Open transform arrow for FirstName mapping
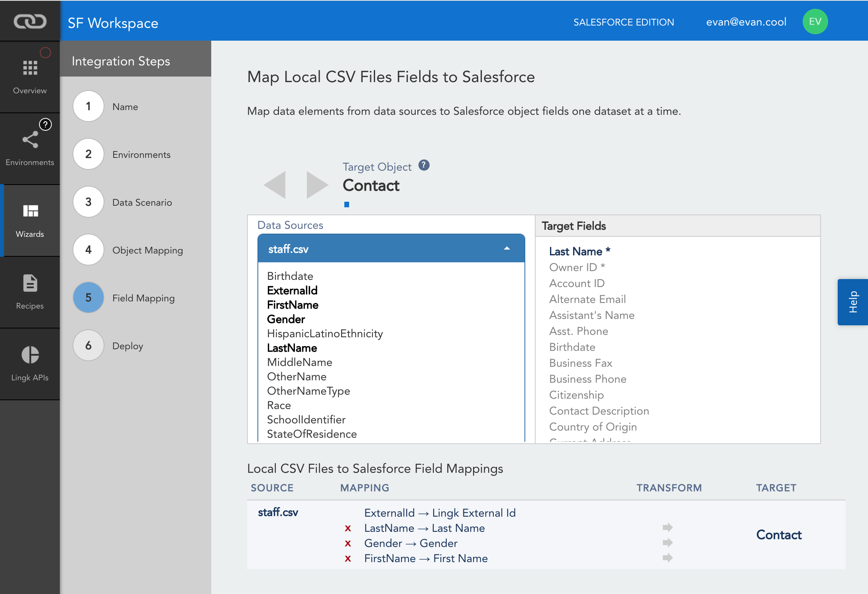Image resolution: width=868 pixels, height=594 pixels. pos(668,558)
